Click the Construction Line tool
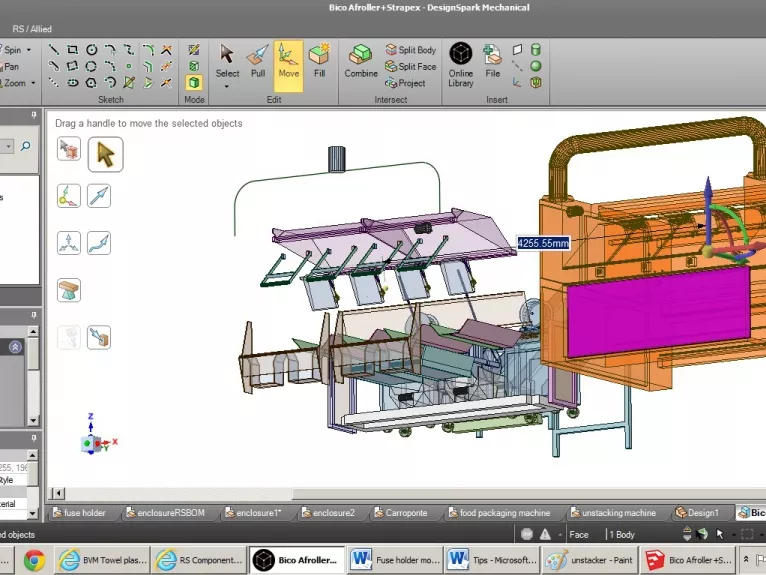766x575 pixels. pyautogui.click(x=54, y=83)
